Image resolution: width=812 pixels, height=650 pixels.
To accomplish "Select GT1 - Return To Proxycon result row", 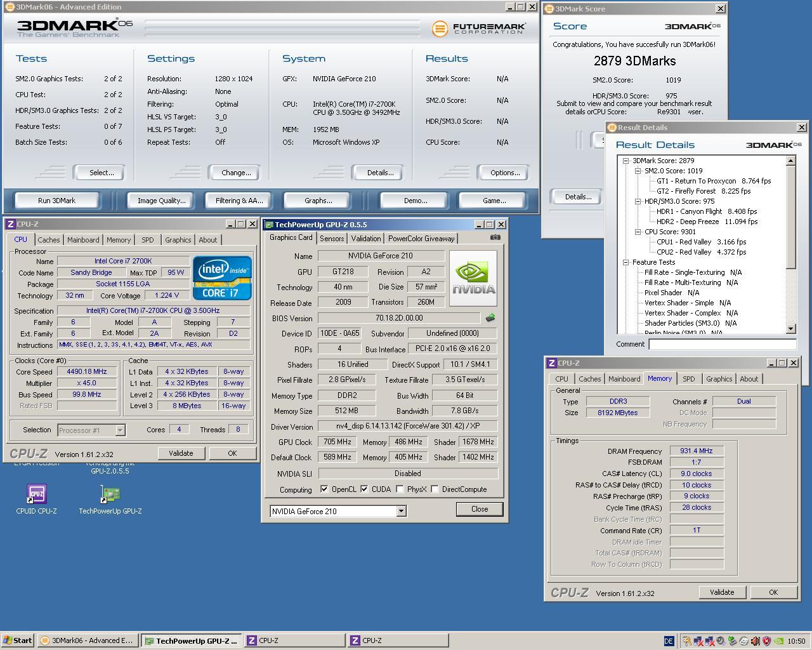I will pos(714,181).
